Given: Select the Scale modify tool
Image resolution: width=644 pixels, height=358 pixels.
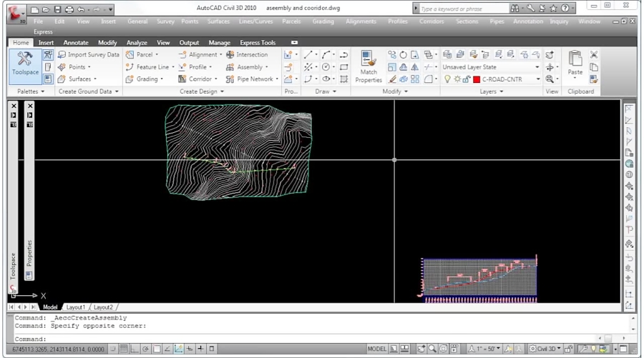Looking at the screenshot, I should click(392, 67).
